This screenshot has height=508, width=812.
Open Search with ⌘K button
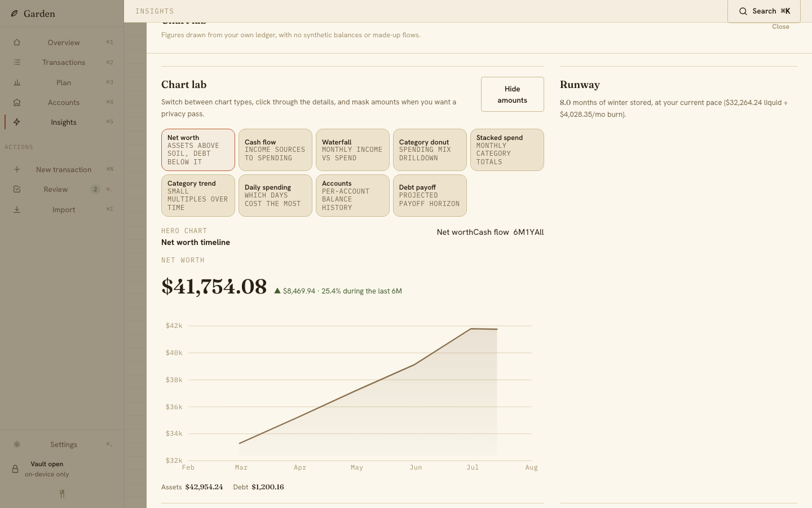coord(764,11)
